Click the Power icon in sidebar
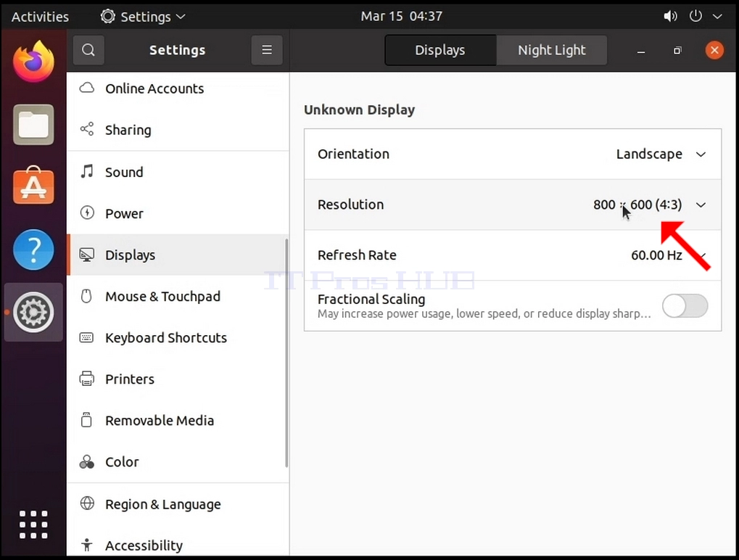The width and height of the screenshot is (739, 560). (87, 213)
